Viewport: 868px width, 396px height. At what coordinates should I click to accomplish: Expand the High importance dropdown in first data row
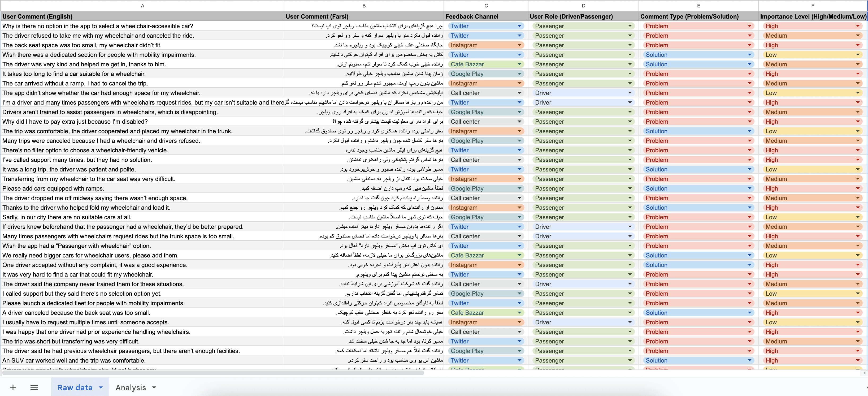click(x=858, y=26)
